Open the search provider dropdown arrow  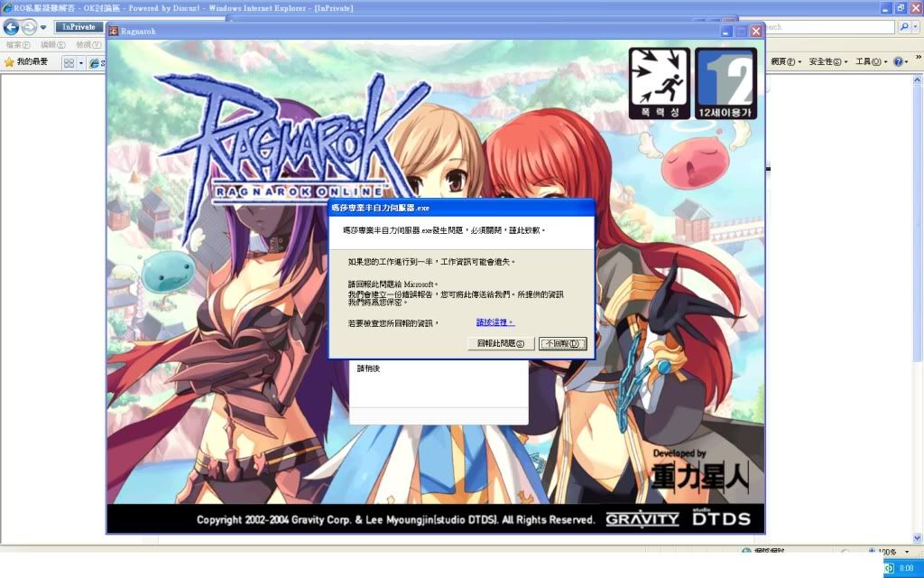tap(914, 27)
